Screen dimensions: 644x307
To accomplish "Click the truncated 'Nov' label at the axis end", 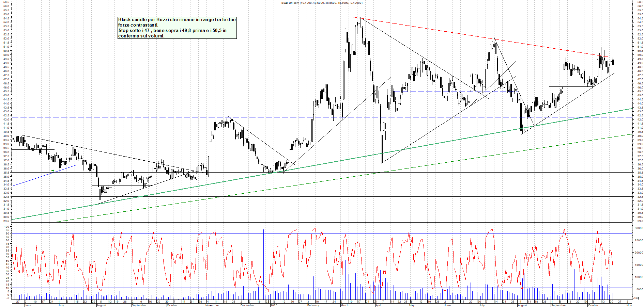I will [x=629, y=305].
